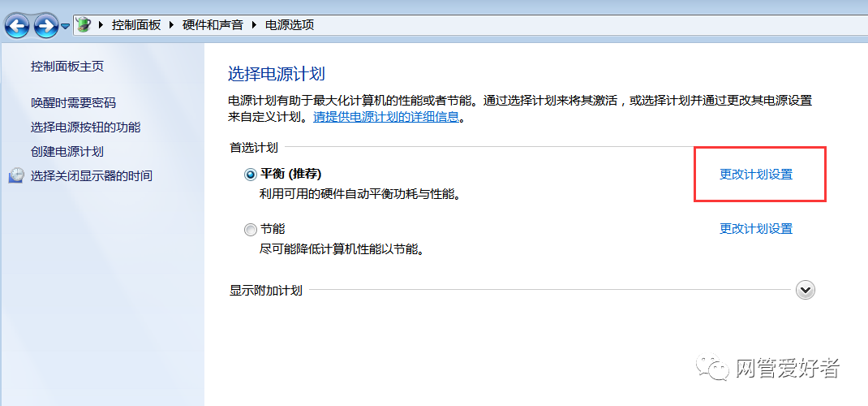
Task: Go back with the Back arrow button
Action: [16, 25]
